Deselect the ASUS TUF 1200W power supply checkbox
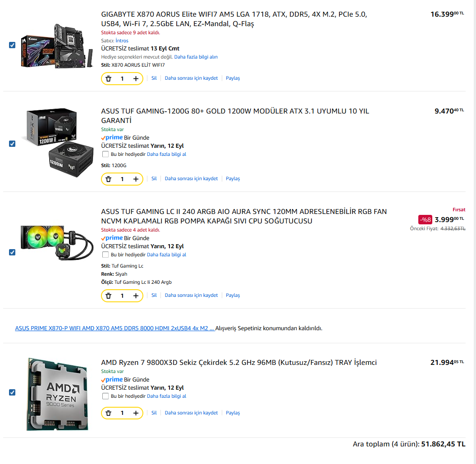Viewport: 476px width, 464px height. [x=12, y=144]
